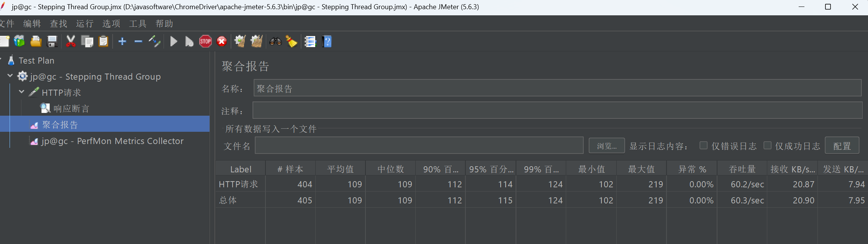The width and height of the screenshot is (868, 244).
Task: Click the New test plan toolbar icon
Action: tap(4, 41)
